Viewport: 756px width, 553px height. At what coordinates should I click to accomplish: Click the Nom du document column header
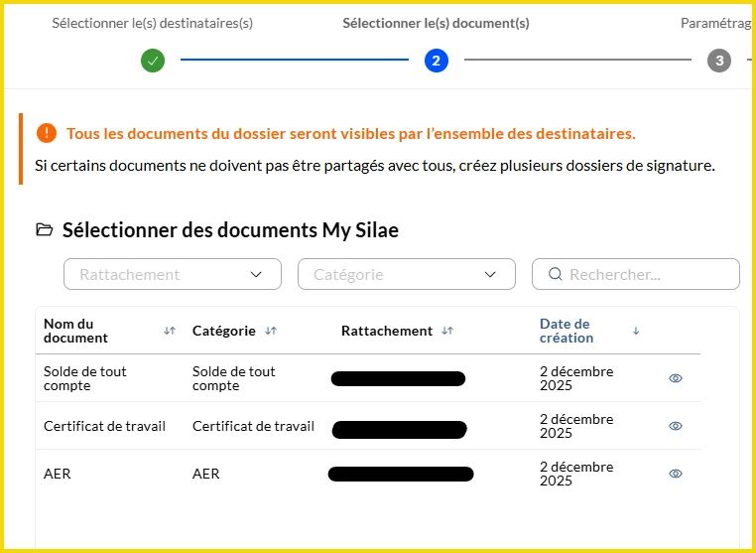(76, 332)
